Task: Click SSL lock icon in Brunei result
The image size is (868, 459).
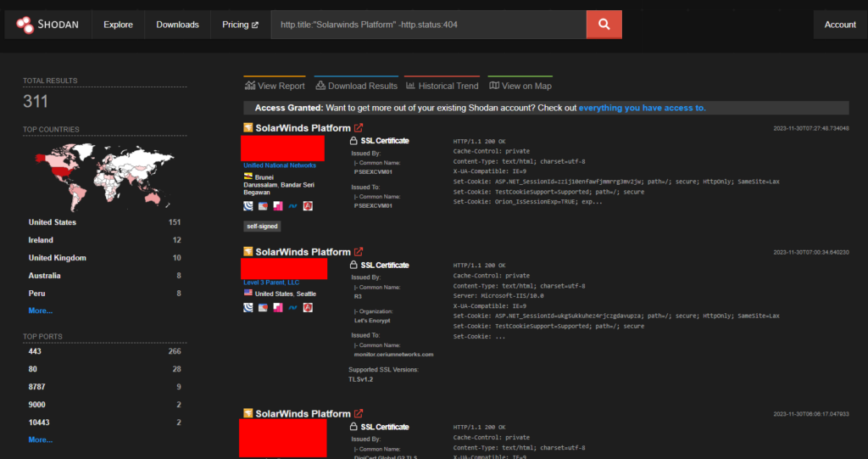Action: click(353, 142)
